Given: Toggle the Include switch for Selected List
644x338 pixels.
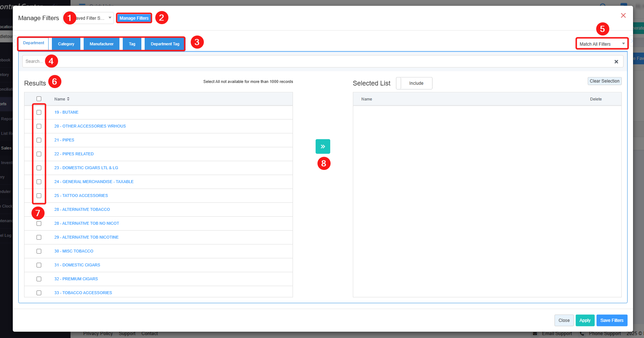Looking at the screenshot, I should pyautogui.click(x=414, y=83).
